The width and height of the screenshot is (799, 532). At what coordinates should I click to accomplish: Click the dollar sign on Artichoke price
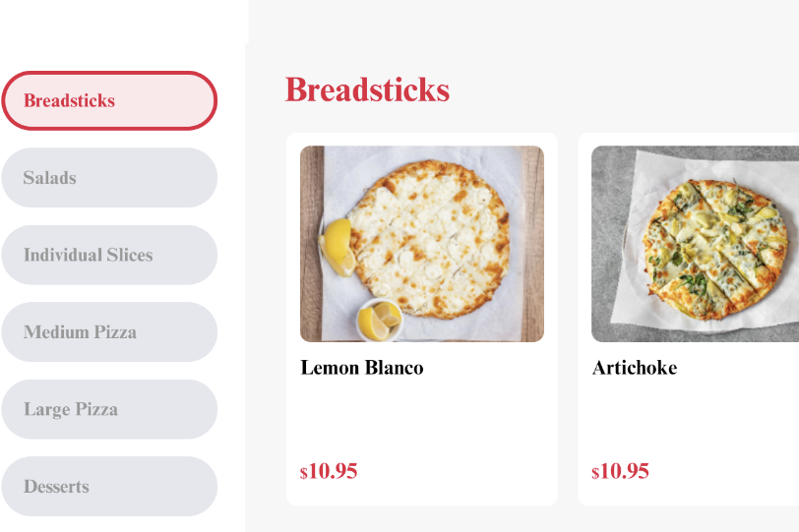point(595,473)
